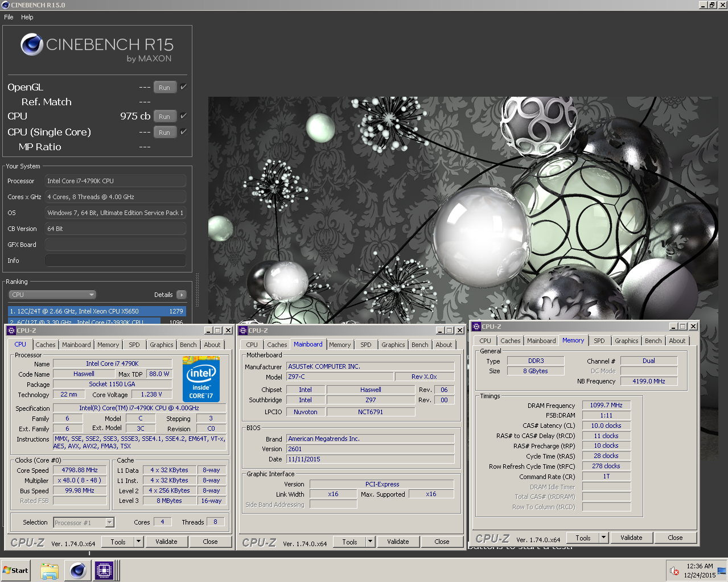Open Tools dropdown arrow in Memory window
This screenshot has height=582, width=728.
(603, 538)
